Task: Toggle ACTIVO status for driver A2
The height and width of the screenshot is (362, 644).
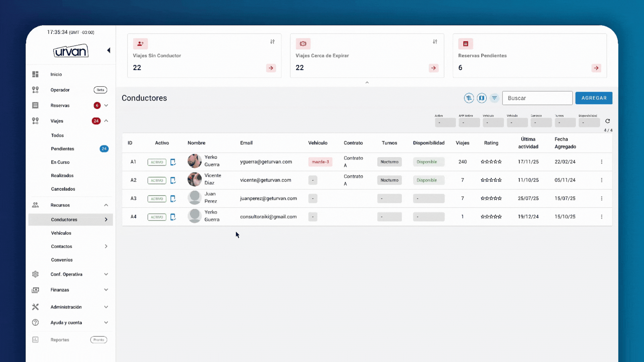Action: tap(157, 180)
